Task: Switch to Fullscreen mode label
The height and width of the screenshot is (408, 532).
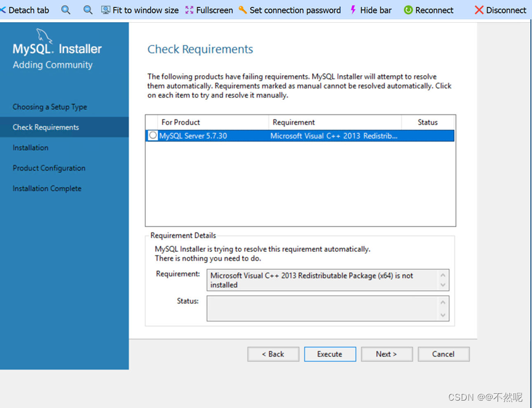Action: (214, 10)
